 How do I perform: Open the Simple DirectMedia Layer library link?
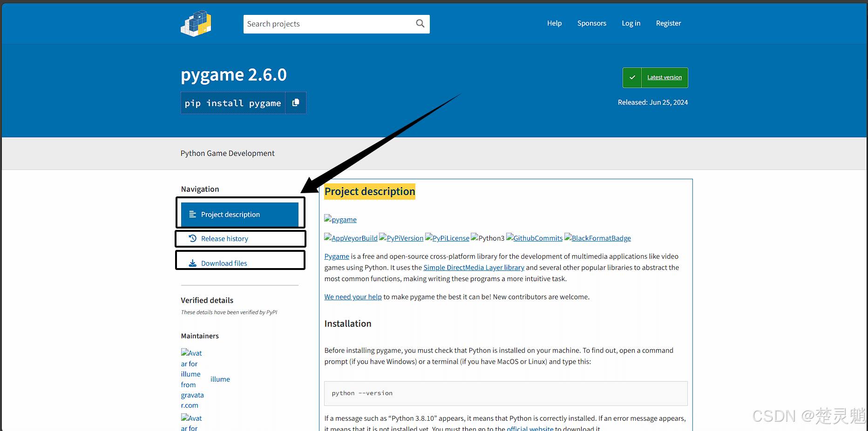(x=474, y=268)
